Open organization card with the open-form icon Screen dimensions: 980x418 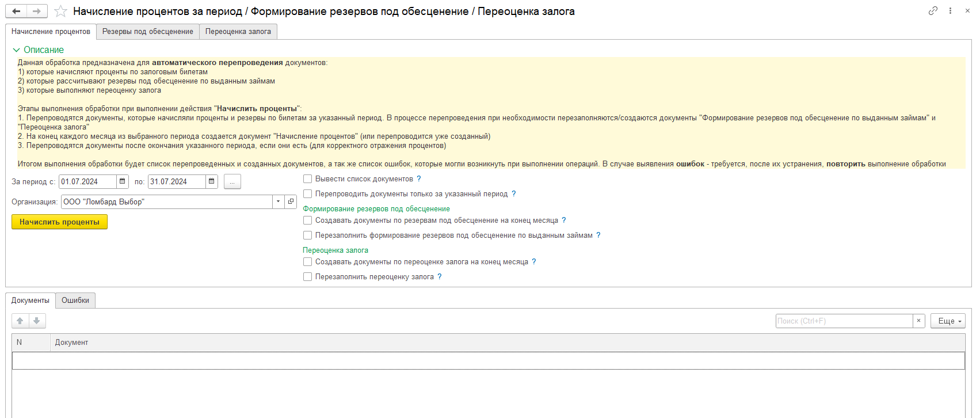[291, 202]
